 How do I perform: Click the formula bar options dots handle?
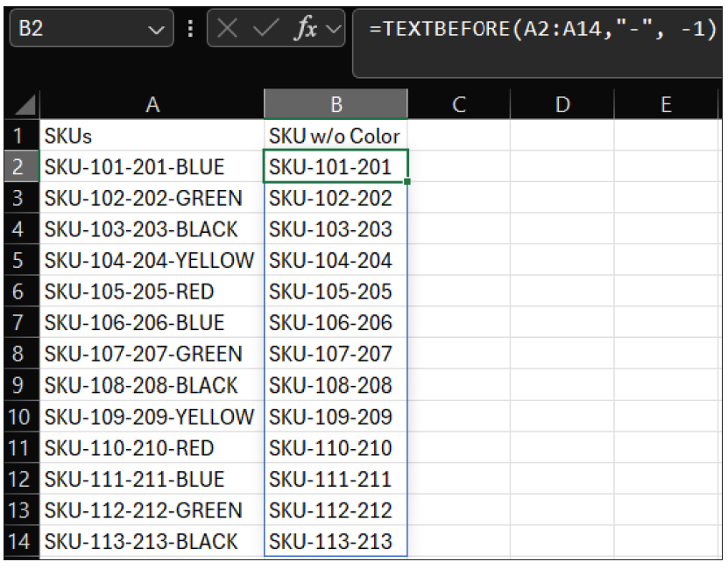[192, 30]
